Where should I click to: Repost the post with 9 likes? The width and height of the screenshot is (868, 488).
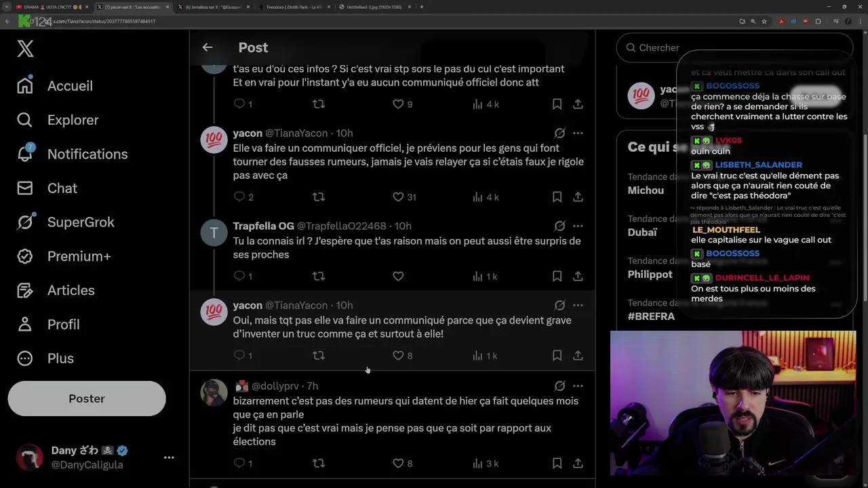318,104
